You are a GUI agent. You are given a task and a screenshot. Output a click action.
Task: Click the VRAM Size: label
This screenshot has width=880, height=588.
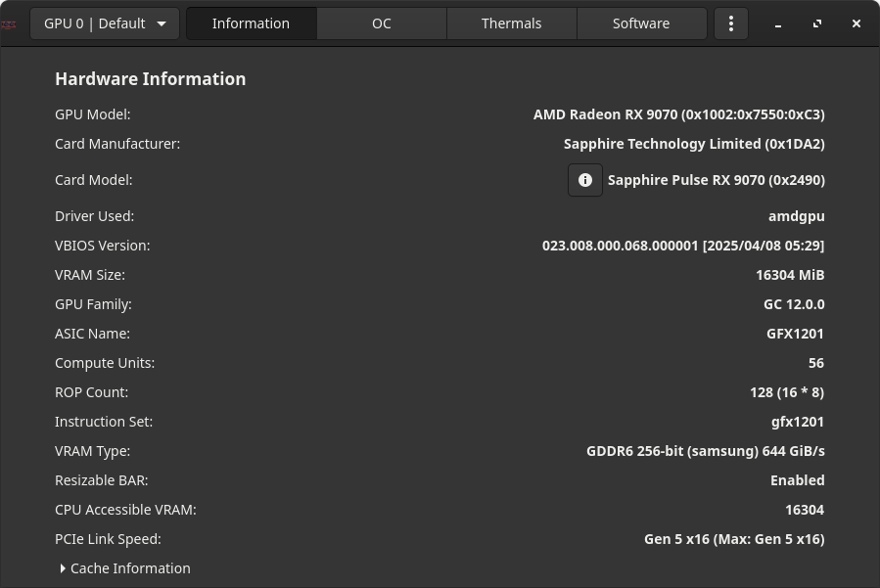(x=90, y=275)
